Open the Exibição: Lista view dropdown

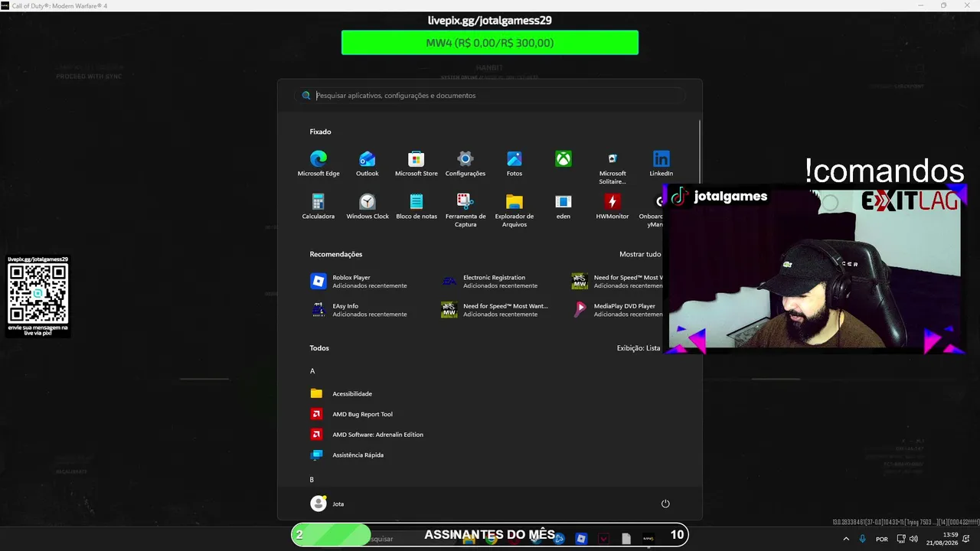[x=639, y=348]
